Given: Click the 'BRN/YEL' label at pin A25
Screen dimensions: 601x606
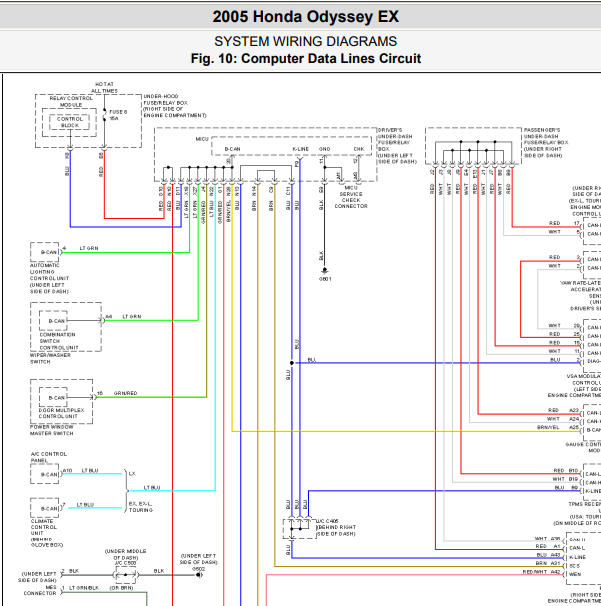Looking at the screenshot, I should point(548,427).
